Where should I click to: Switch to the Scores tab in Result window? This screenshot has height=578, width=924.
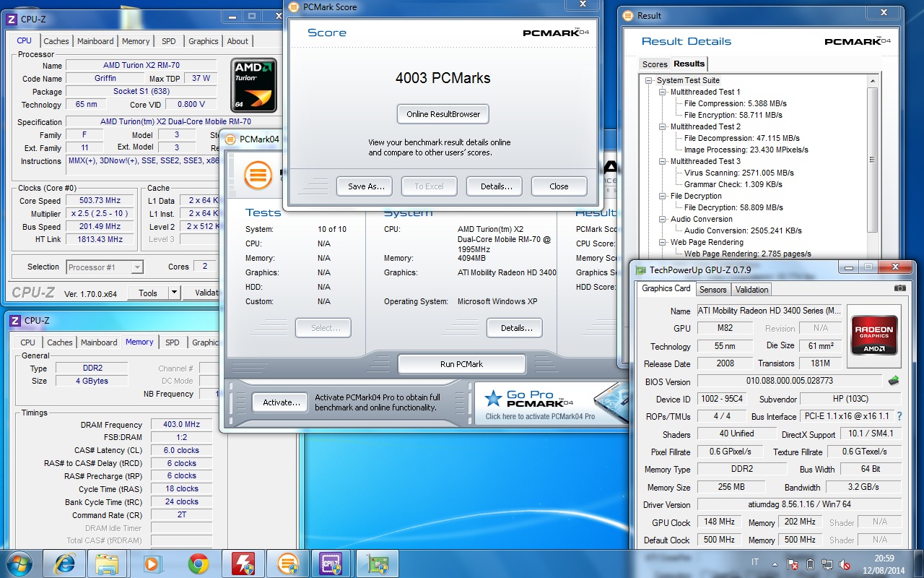pos(655,64)
